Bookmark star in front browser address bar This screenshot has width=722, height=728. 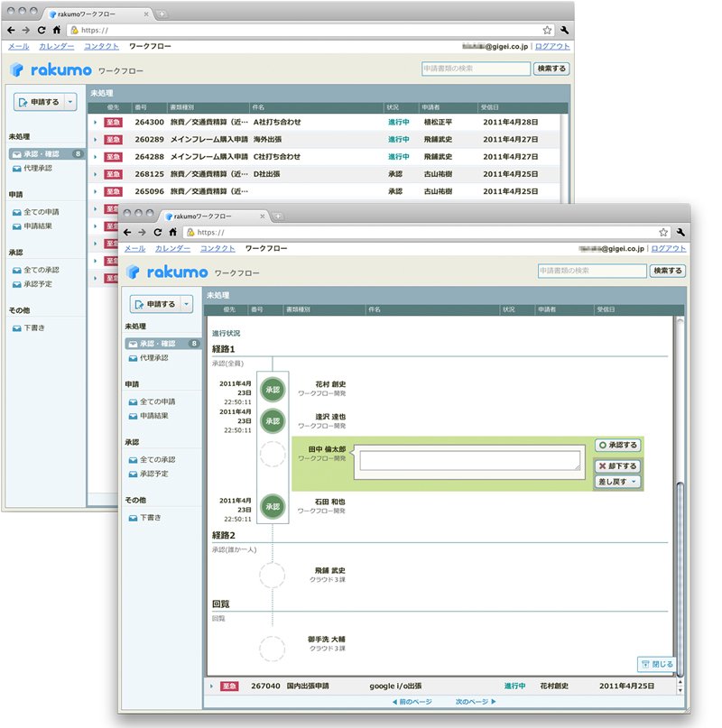[663, 232]
